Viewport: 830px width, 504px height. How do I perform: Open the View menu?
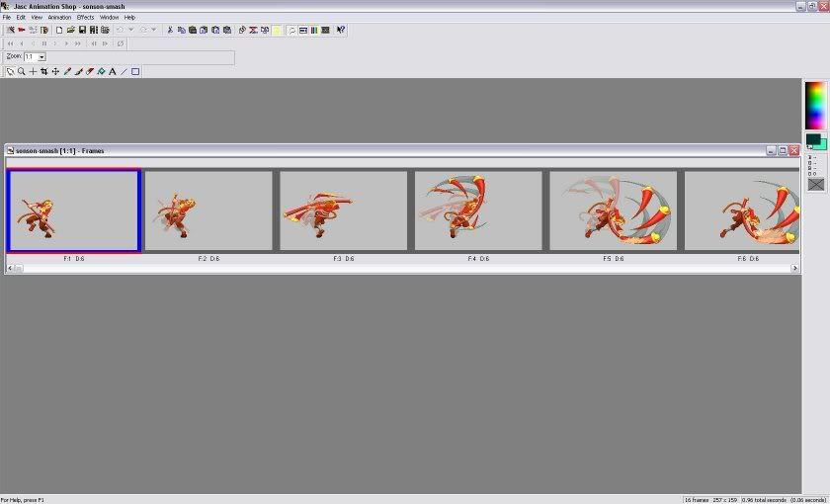point(37,18)
